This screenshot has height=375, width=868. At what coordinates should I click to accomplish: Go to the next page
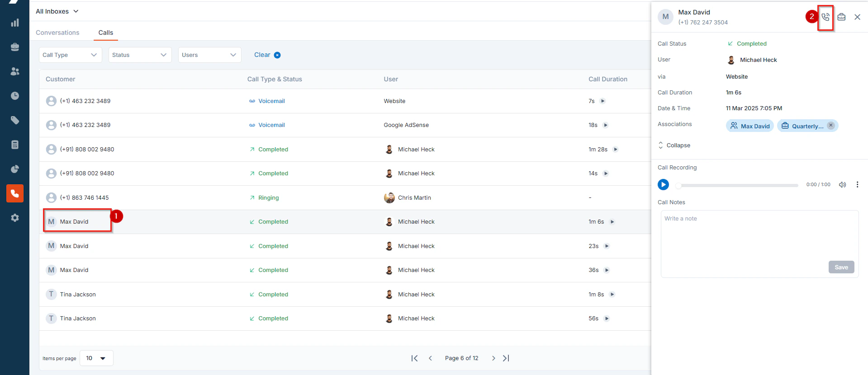click(x=493, y=358)
